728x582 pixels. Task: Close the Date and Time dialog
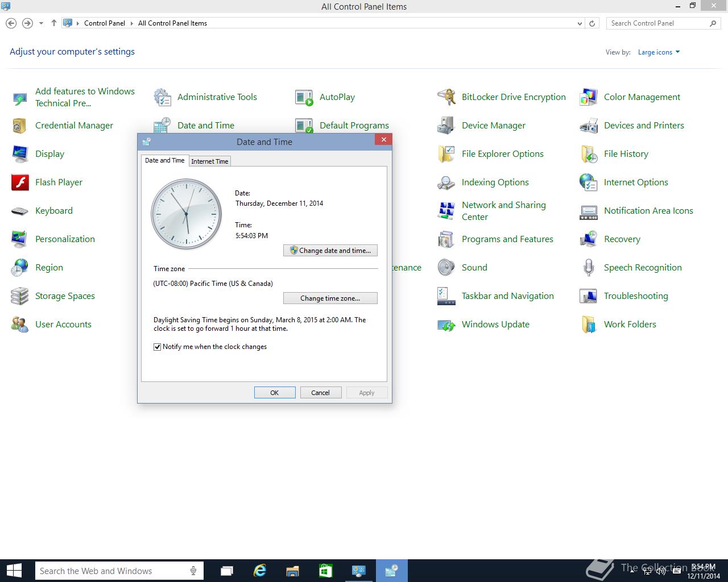point(383,139)
